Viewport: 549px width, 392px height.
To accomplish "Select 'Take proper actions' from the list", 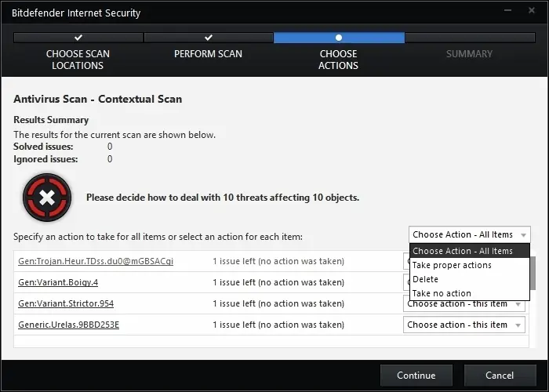I will (x=452, y=265).
